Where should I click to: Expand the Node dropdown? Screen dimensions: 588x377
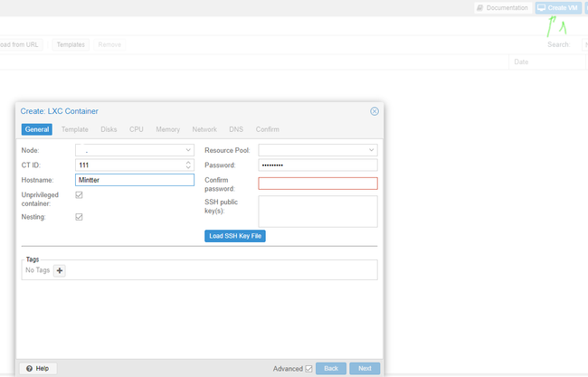[x=188, y=150]
